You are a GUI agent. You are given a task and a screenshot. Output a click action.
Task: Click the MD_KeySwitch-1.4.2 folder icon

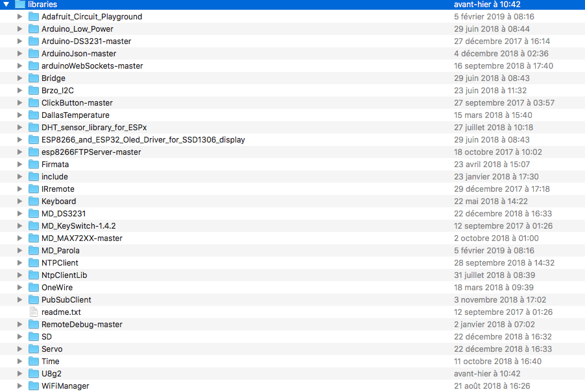pyautogui.click(x=34, y=226)
